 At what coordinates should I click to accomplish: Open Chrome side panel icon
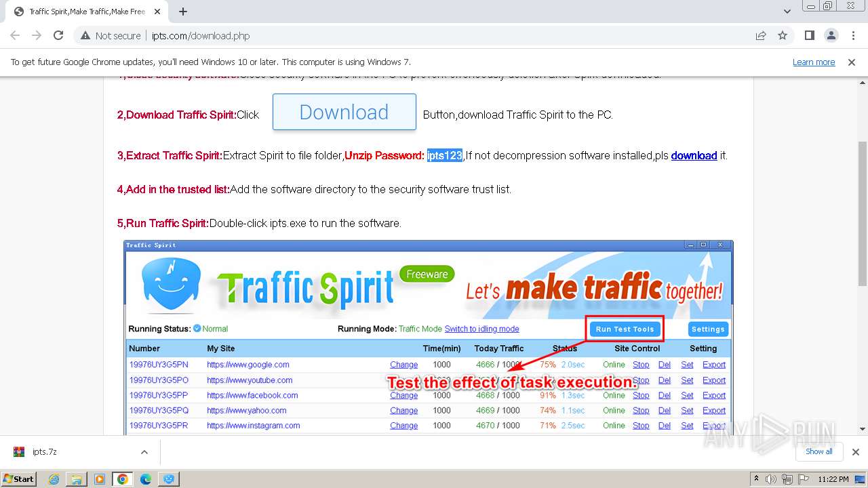(x=810, y=36)
